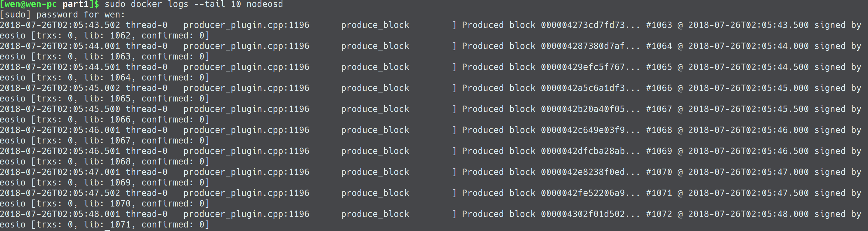868x231 pixels.
Task: Click block number #1072 in log
Action: [659, 214]
